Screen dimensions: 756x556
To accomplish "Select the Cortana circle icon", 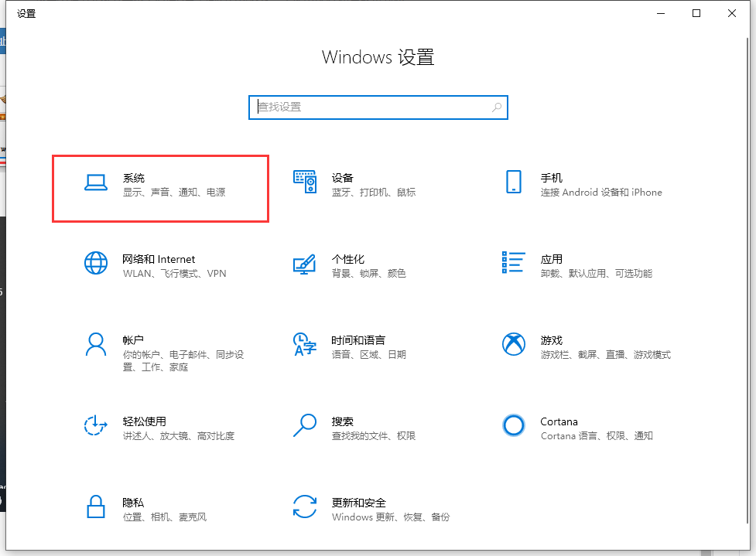I will coord(513,426).
